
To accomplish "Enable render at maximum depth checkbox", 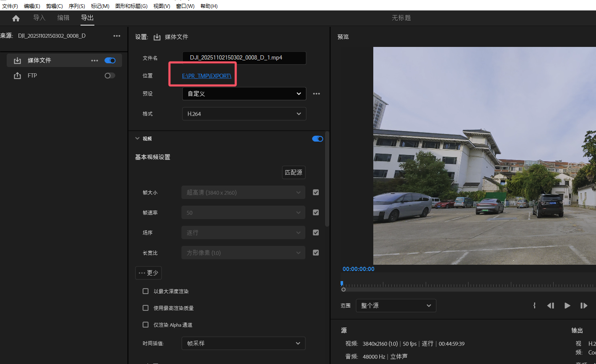I will click(146, 291).
